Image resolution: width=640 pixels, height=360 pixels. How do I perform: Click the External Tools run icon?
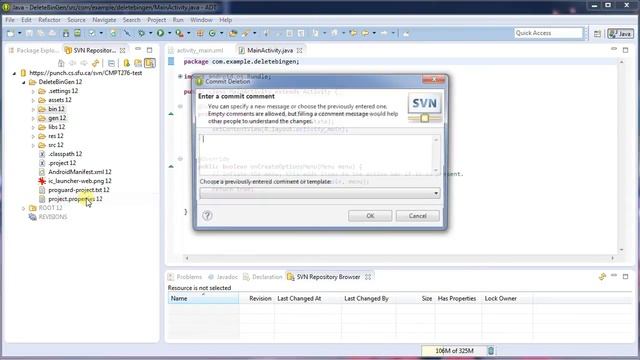pyautogui.click(x=179, y=33)
